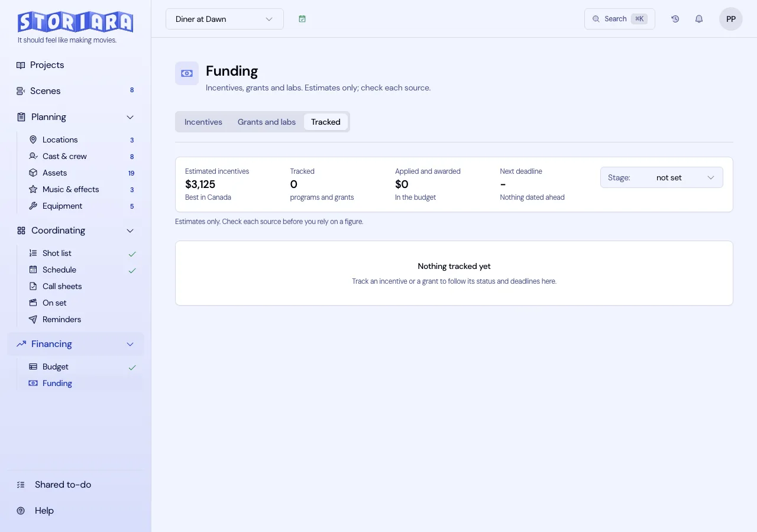
Task: Click the Music & effects star icon
Action: (33, 189)
